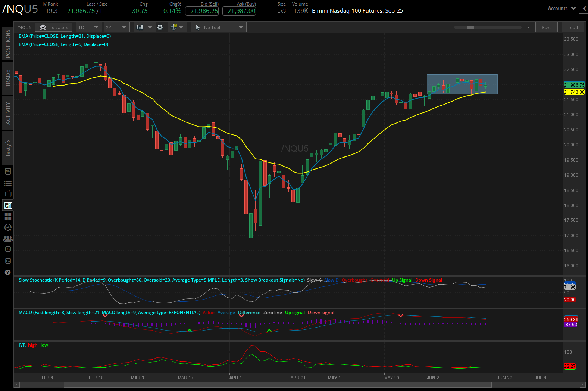Click the MACD Down signal legend
This screenshot has height=391, width=588.
321,313
